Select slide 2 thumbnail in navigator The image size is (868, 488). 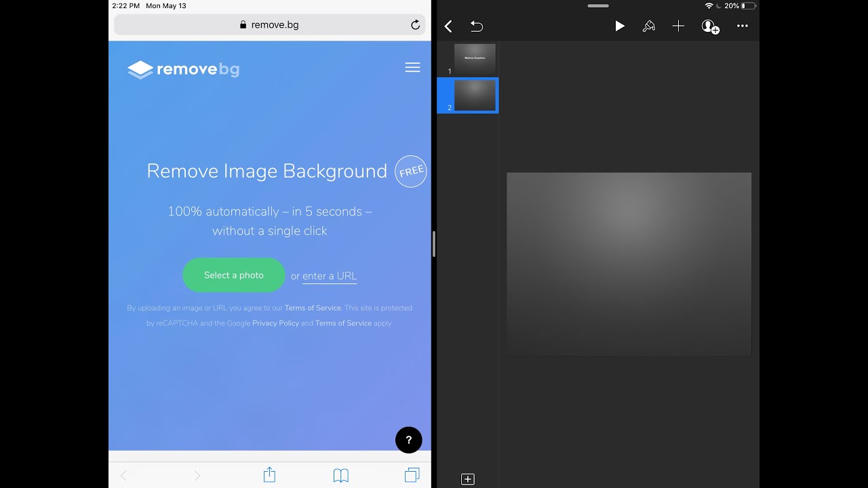475,96
